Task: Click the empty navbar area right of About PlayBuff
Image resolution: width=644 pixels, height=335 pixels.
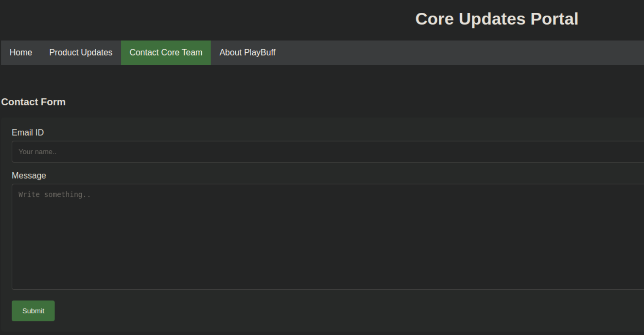Action: tap(460, 53)
